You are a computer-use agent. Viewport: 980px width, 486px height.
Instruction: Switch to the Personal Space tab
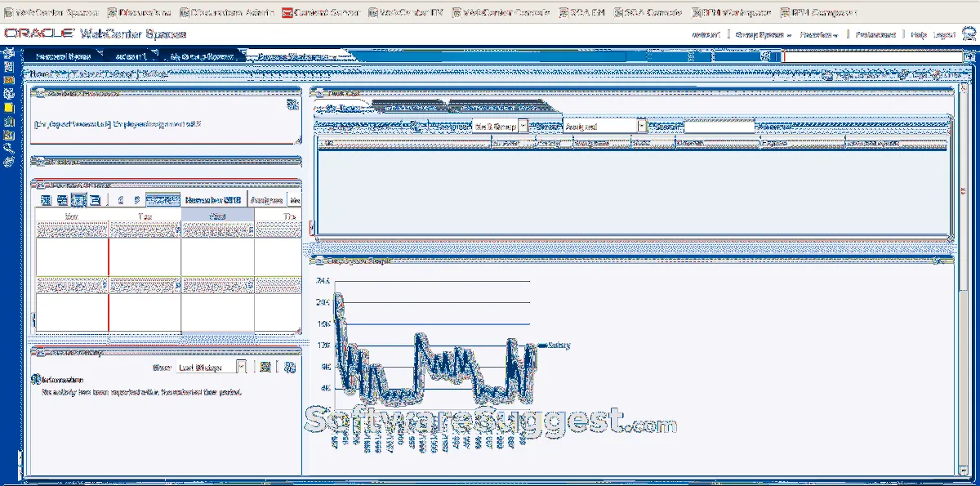62,56
